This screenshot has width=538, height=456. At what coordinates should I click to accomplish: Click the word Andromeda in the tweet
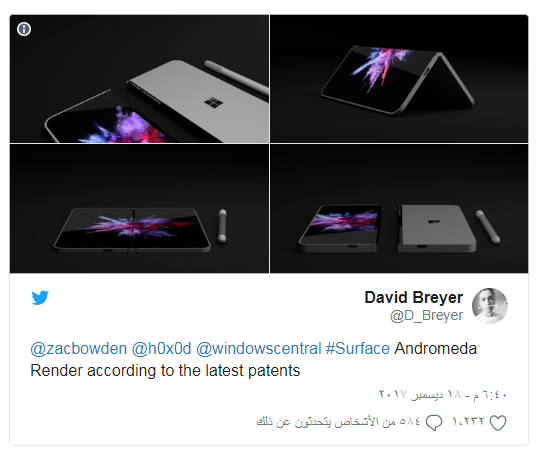(436, 349)
